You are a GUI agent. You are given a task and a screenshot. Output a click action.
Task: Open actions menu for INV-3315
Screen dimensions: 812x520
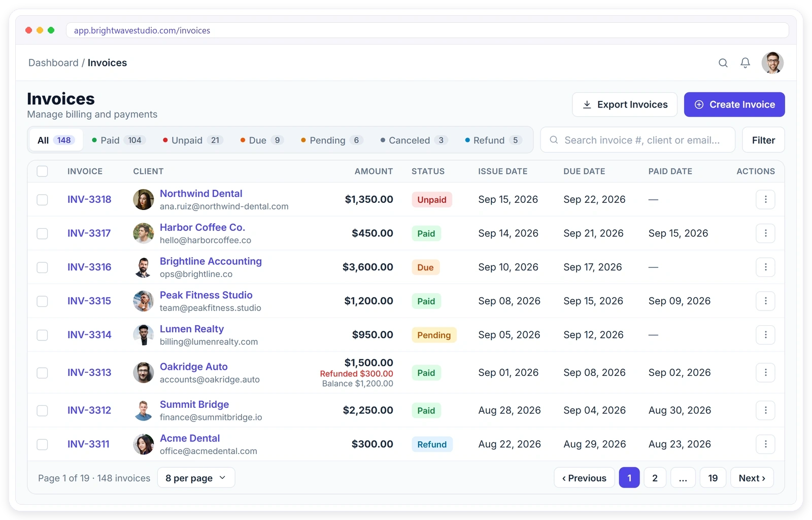click(765, 301)
